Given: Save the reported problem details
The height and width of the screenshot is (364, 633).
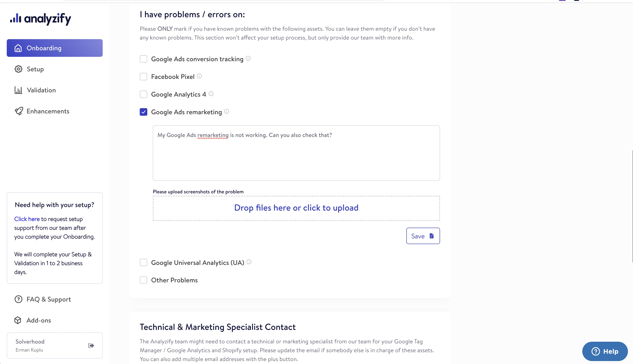Looking at the screenshot, I should click(423, 236).
